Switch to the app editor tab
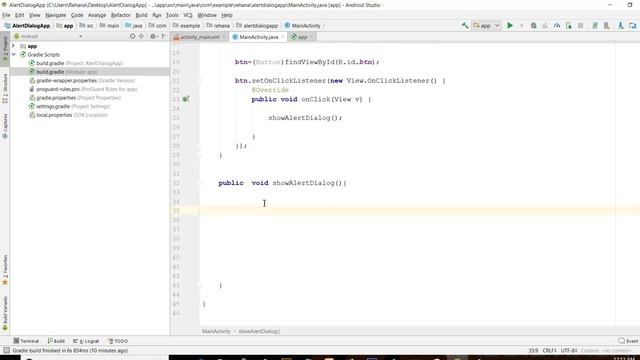Image resolution: width=640 pixels, height=360 pixels. (302, 37)
